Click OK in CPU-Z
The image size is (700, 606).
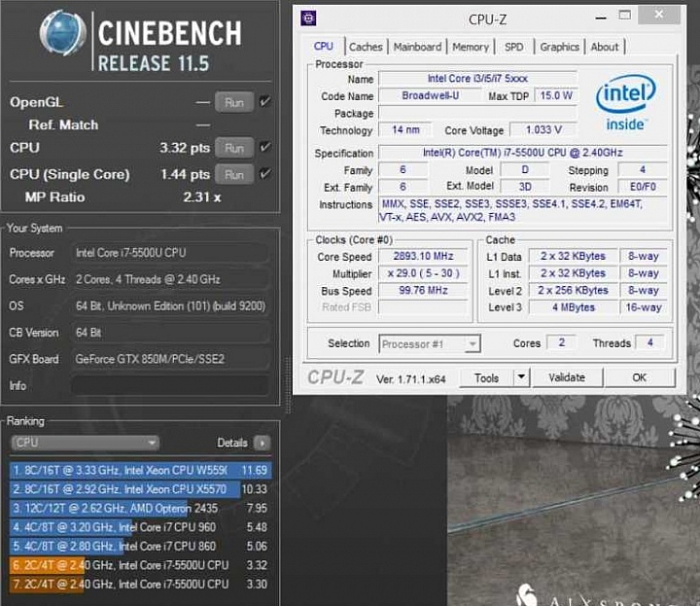(x=640, y=377)
